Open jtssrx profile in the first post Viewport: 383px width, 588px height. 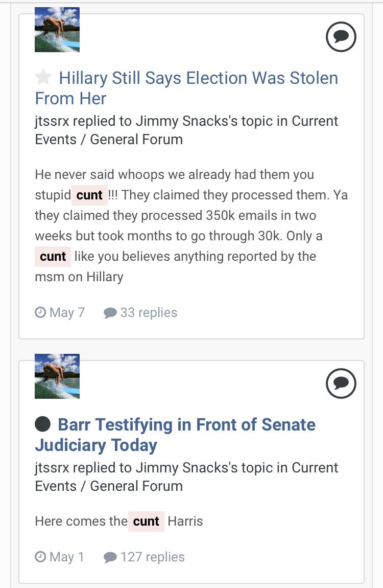[52, 121]
